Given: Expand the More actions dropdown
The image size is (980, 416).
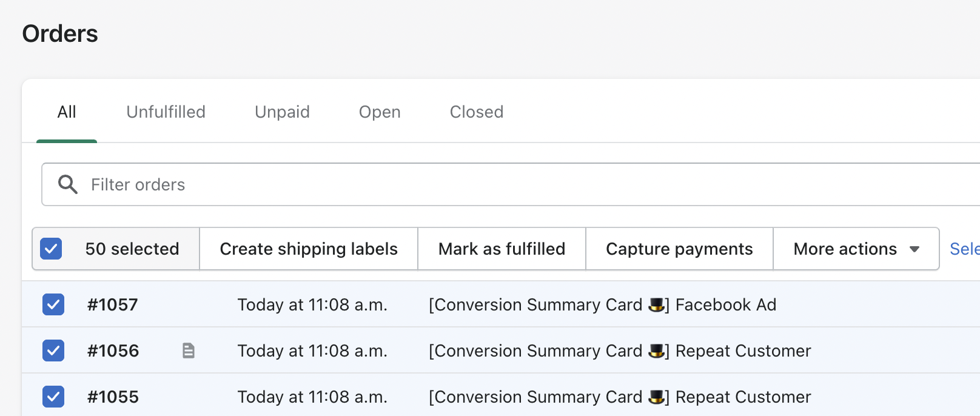Looking at the screenshot, I should [856, 249].
